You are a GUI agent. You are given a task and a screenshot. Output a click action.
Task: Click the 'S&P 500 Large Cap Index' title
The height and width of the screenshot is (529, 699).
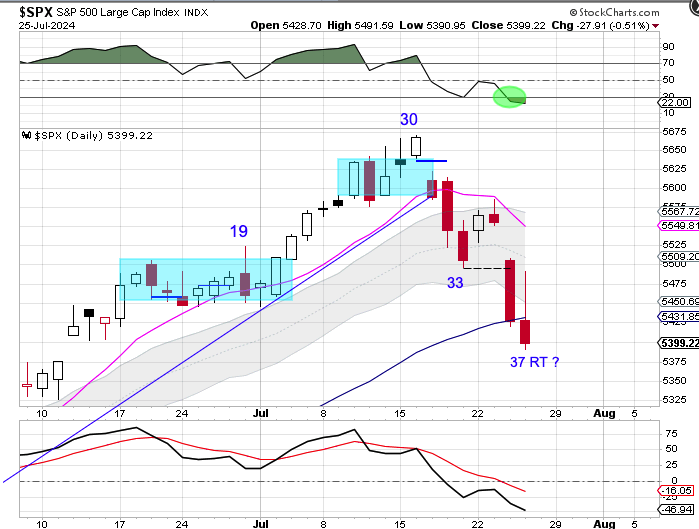119,12
